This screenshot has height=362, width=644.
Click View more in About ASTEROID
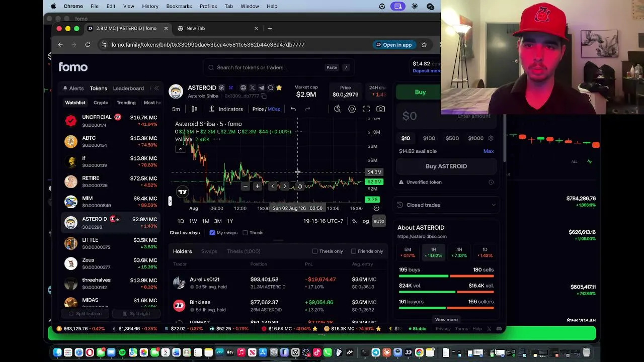click(446, 320)
